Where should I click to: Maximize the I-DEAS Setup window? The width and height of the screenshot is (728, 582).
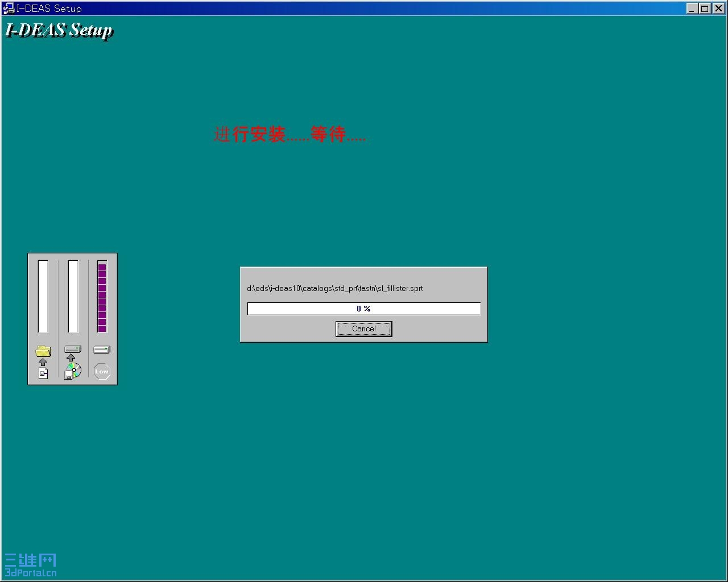click(705, 9)
